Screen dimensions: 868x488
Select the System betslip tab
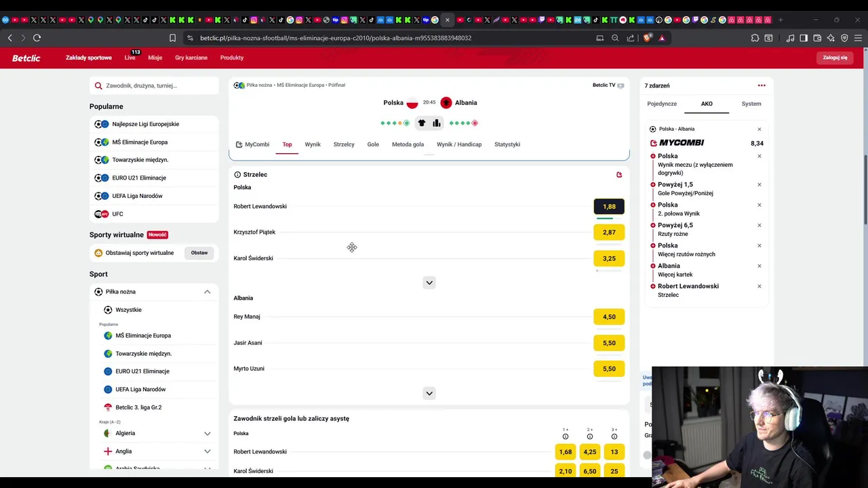[x=751, y=104]
